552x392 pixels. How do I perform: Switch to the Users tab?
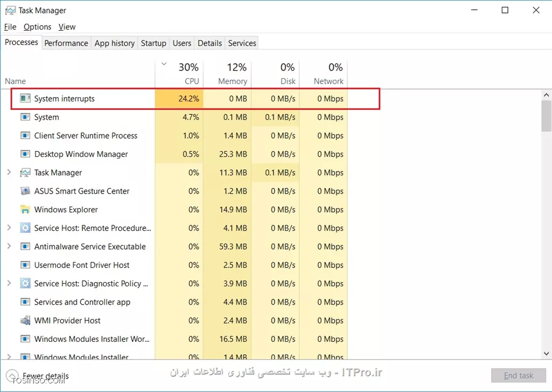tap(182, 43)
